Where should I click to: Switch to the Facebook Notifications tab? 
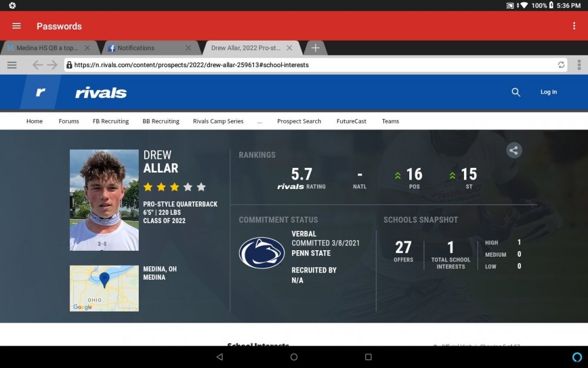pos(136,48)
